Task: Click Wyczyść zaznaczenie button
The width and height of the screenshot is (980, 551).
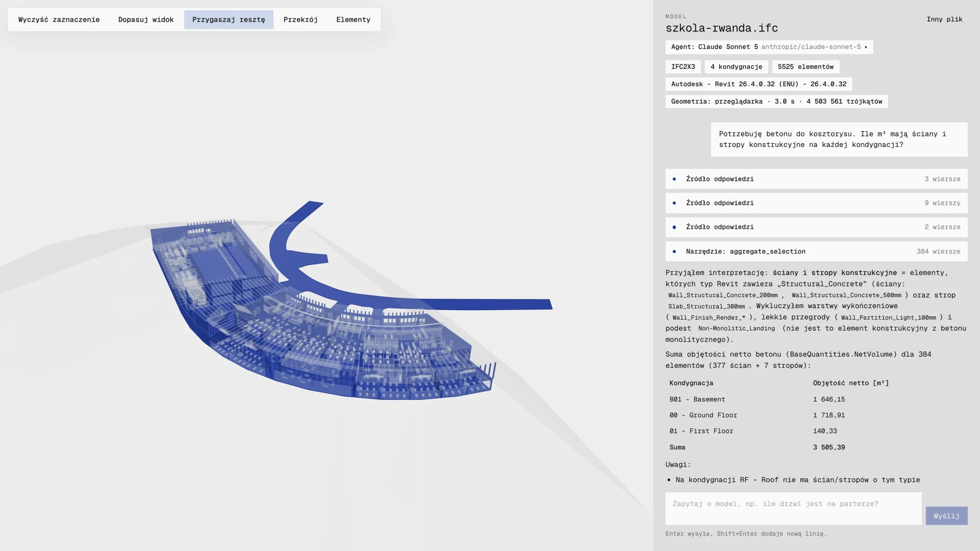Action: pyautogui.click(x=59, y=20)
